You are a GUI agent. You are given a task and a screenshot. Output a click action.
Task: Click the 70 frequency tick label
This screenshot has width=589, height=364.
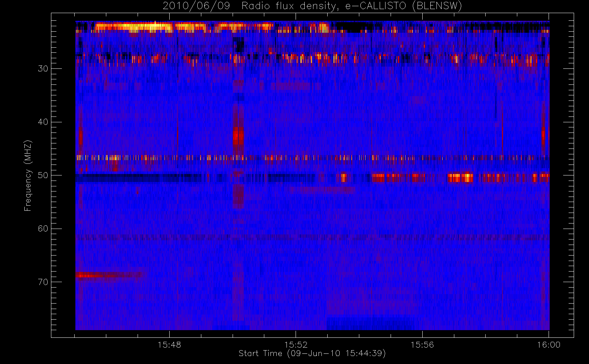point(43,282)
